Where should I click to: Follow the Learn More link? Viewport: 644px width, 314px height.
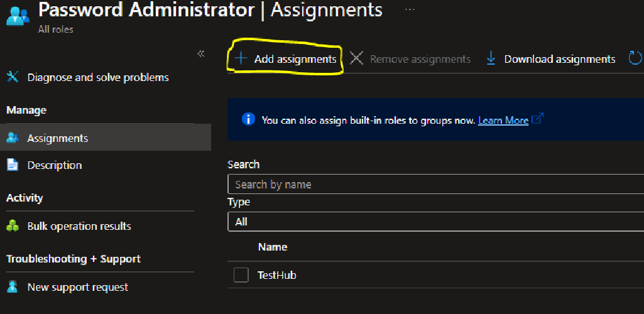coord(503,121)
